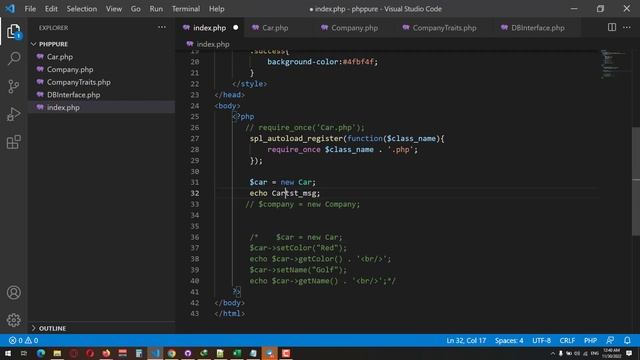640x360 pixels.
Task: Open the Extensions view
Action: (x=13, y=142)
